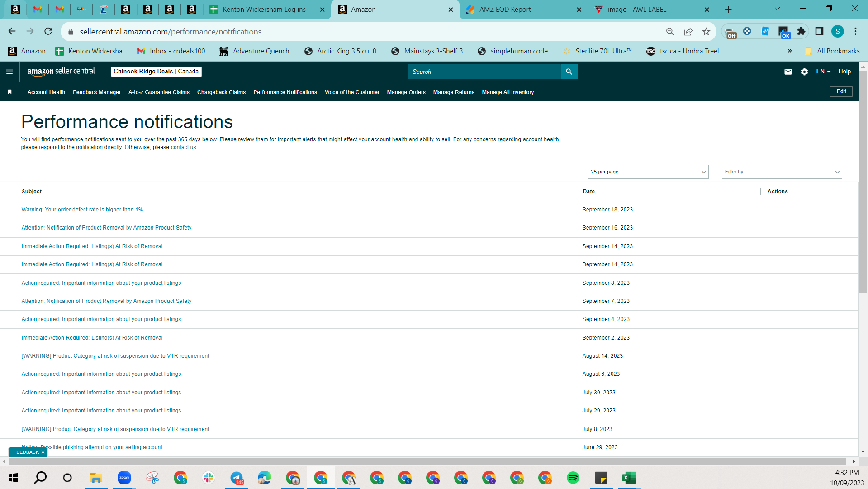Open the tsc.ca - Umbra Treel bookmark
This screenshot has width=868, height=489.
tap(685, 51)
